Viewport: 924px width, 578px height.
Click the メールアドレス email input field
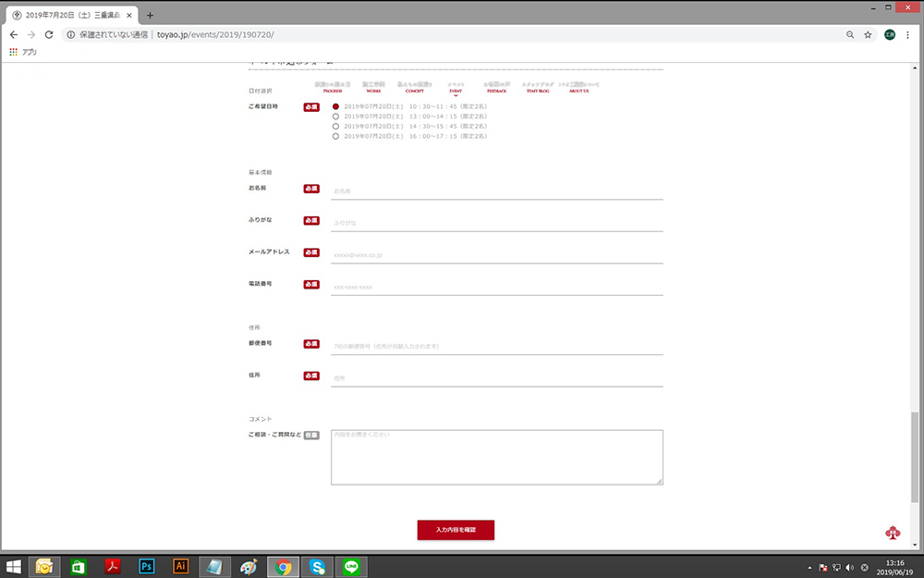coord(496,254)
